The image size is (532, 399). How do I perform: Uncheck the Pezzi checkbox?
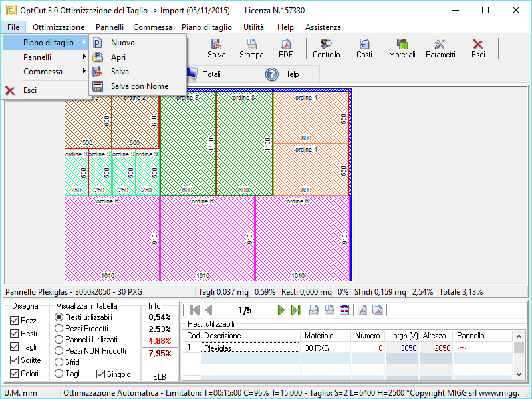(x=15, y=321)
